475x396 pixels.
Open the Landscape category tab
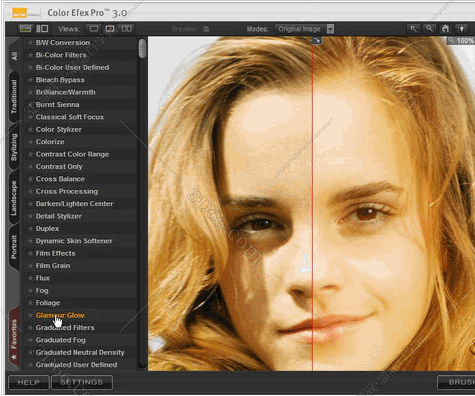click(14, 198)
